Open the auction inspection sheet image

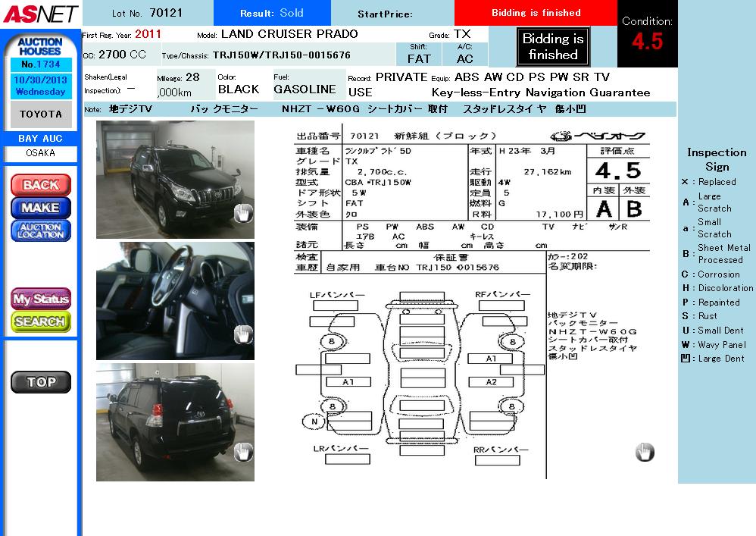tap(470, 303)
